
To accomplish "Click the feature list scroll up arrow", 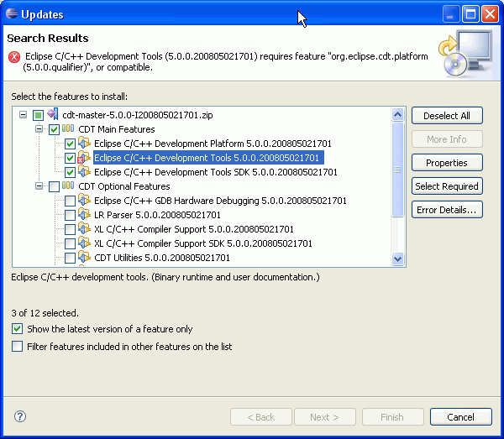I will (x=397, y=114).
